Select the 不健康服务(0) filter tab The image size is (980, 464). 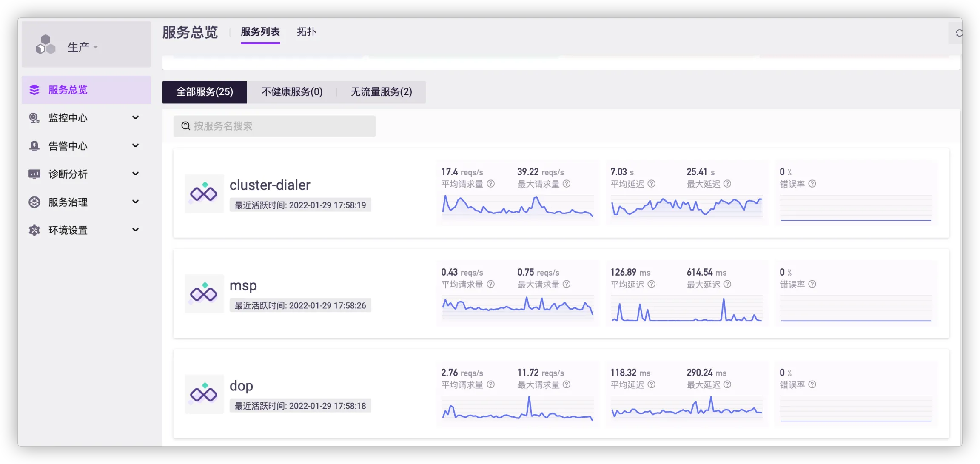click(292, 92)
